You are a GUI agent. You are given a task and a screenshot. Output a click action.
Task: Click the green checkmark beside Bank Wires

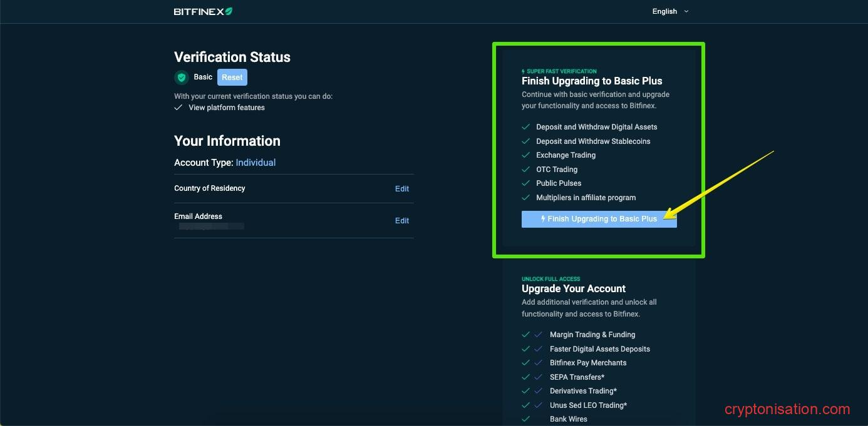tap(526, 419)
